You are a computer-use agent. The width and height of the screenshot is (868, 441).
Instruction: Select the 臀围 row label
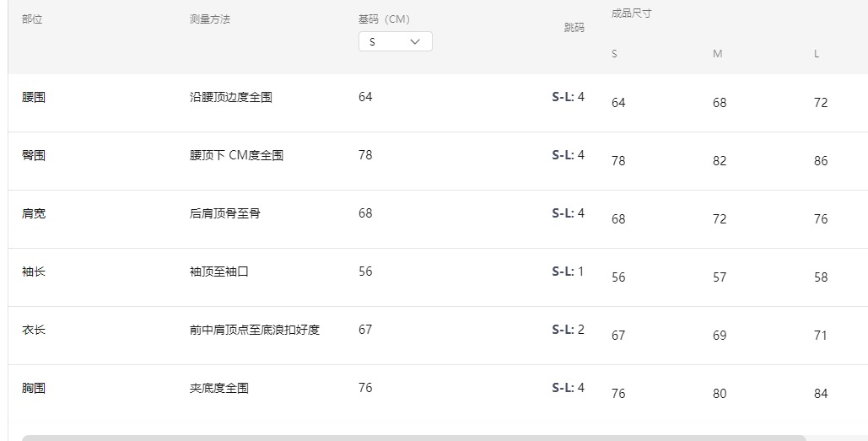[x=34, y=155]
